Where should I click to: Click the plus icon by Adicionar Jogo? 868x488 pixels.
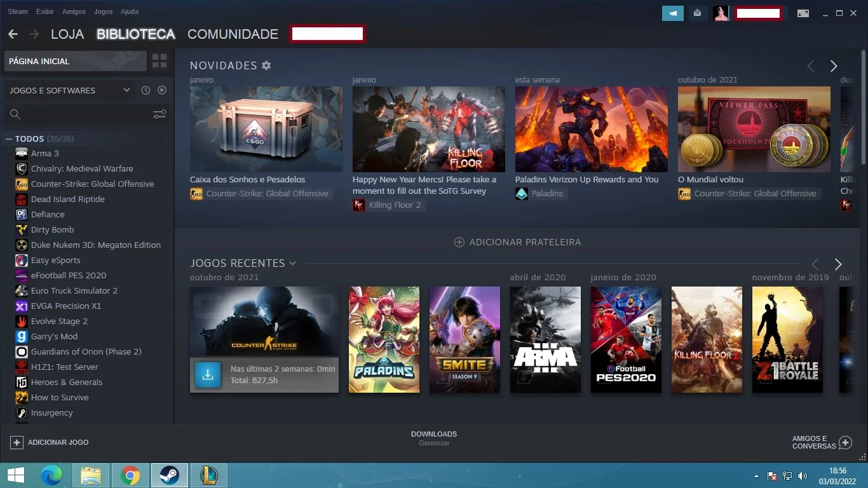(x=17, y=442)
